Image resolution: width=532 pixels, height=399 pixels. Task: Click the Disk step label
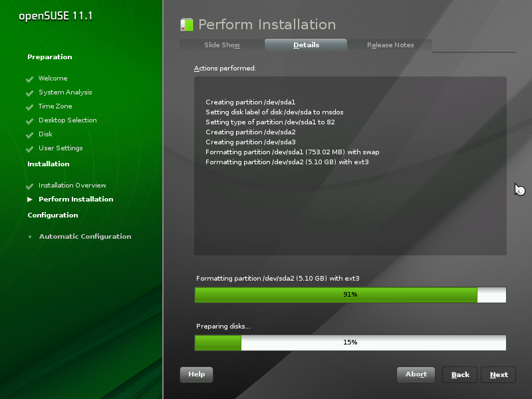(x=45, y=134)
